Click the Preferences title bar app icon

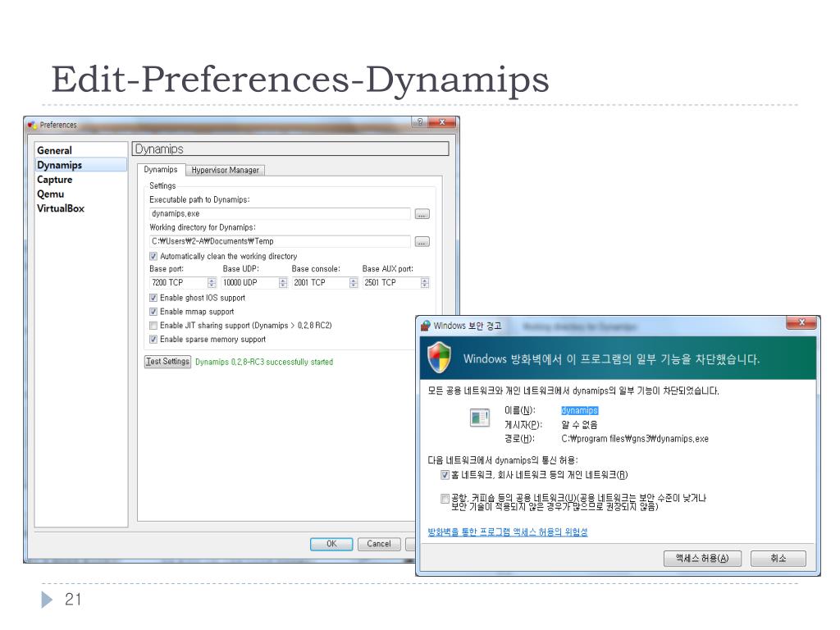pos(32,125)
